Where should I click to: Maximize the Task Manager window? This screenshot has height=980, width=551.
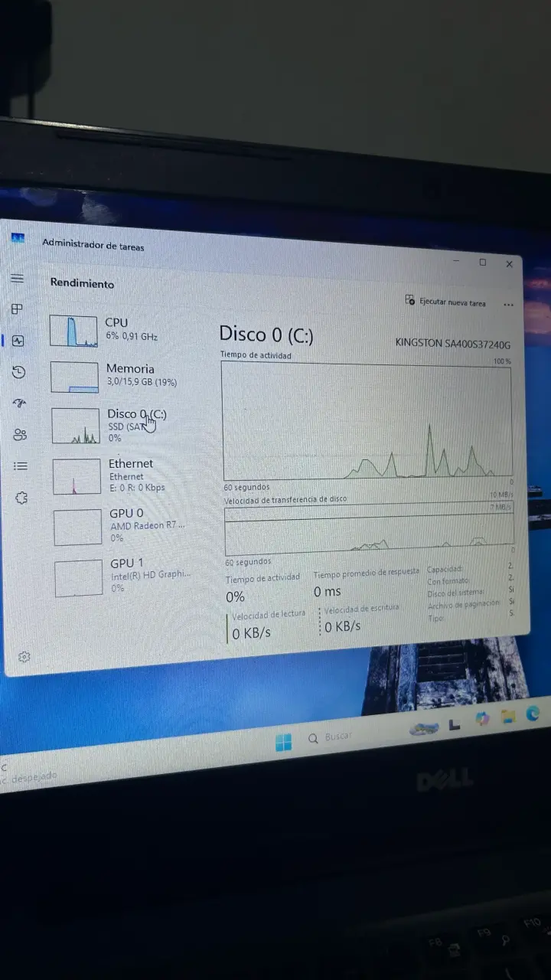(482, 263)
